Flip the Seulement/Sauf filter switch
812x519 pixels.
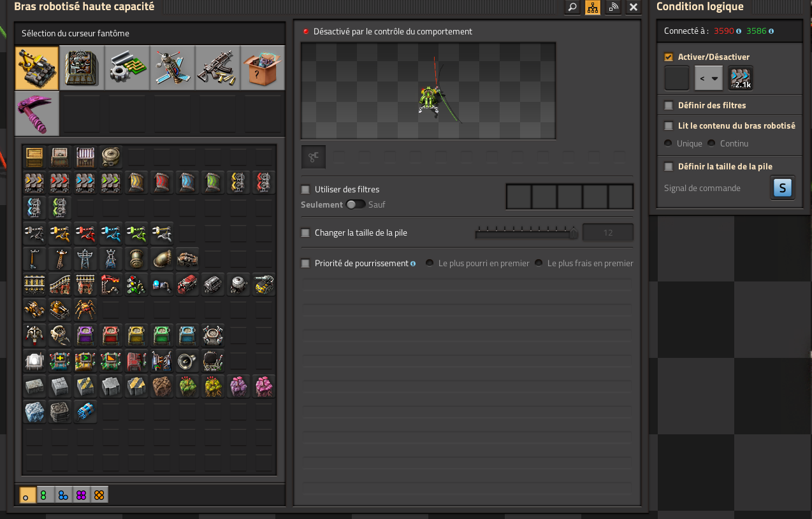coord(356,204)
